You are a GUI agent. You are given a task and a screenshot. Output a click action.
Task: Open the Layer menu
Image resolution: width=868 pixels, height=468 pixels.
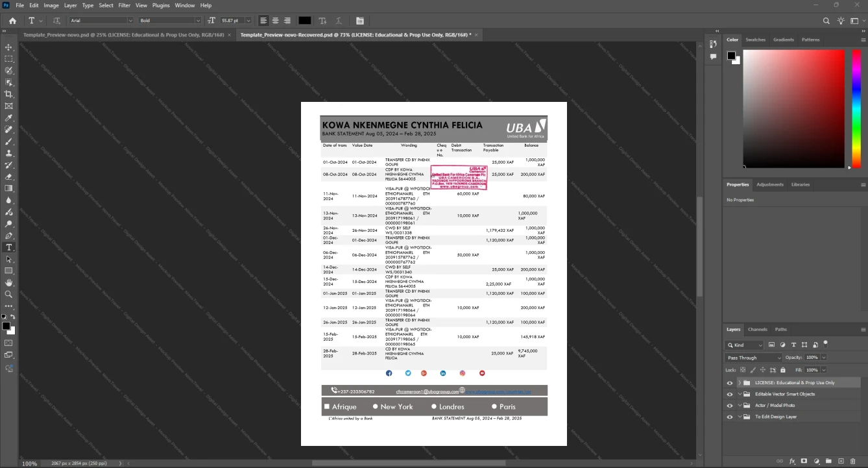(70, 5)
